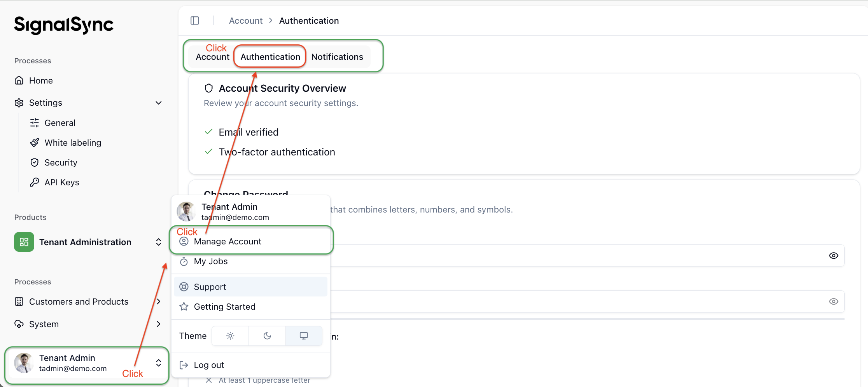The image size is (868, 387).
Task: Log out from the user menu
Action: [251, 365]
